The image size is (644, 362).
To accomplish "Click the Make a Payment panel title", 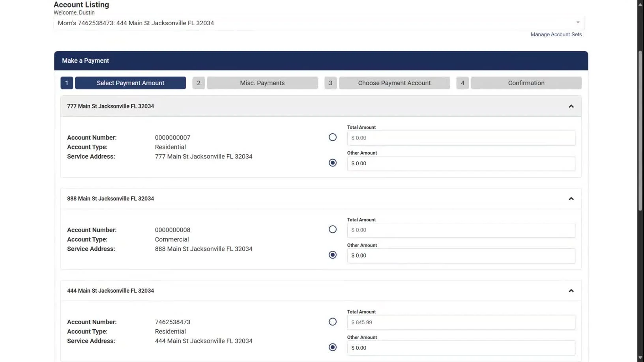I will (x=85, y=61).
